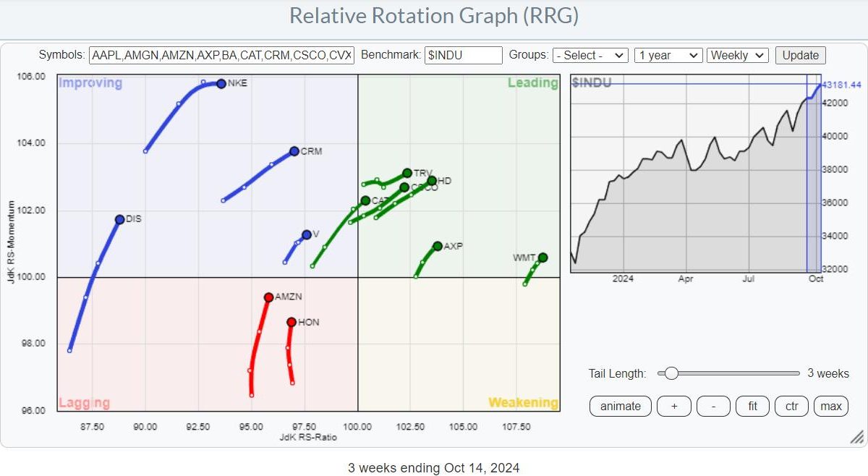Click the Tail Length slider handle
Image resolution: width=868 pixels, height=476 pixels.
tap(671, 373)
